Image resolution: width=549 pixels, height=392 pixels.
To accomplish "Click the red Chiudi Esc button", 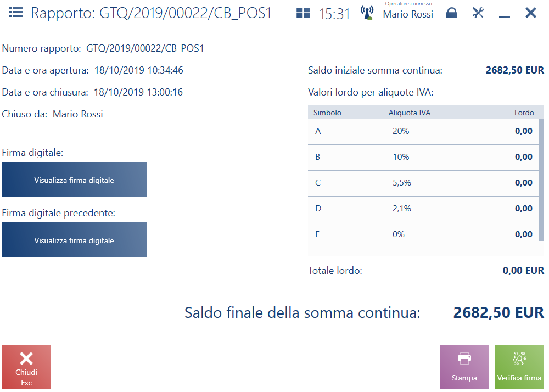I will pos(26,367).
